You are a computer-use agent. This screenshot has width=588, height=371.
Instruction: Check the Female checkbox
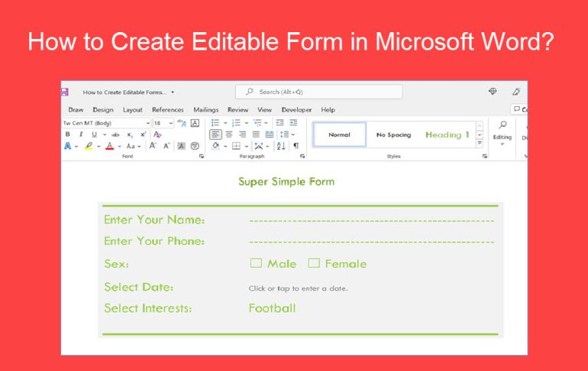click(314, 262)
